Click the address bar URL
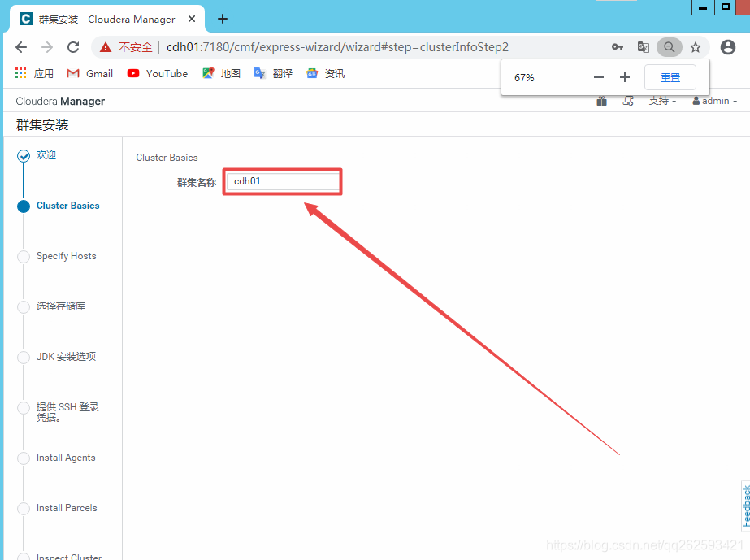 click(x=337, y=47)
